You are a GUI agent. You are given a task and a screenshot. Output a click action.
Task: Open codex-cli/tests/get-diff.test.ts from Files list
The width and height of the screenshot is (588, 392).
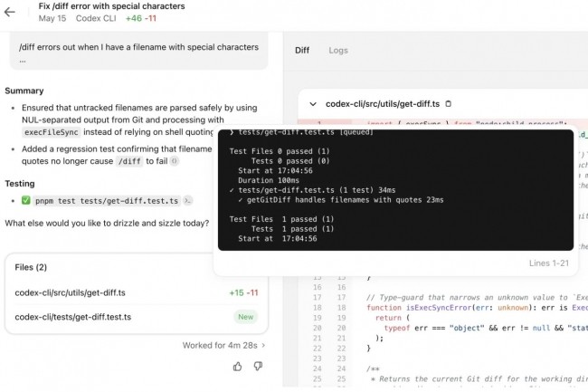point(73,317)
